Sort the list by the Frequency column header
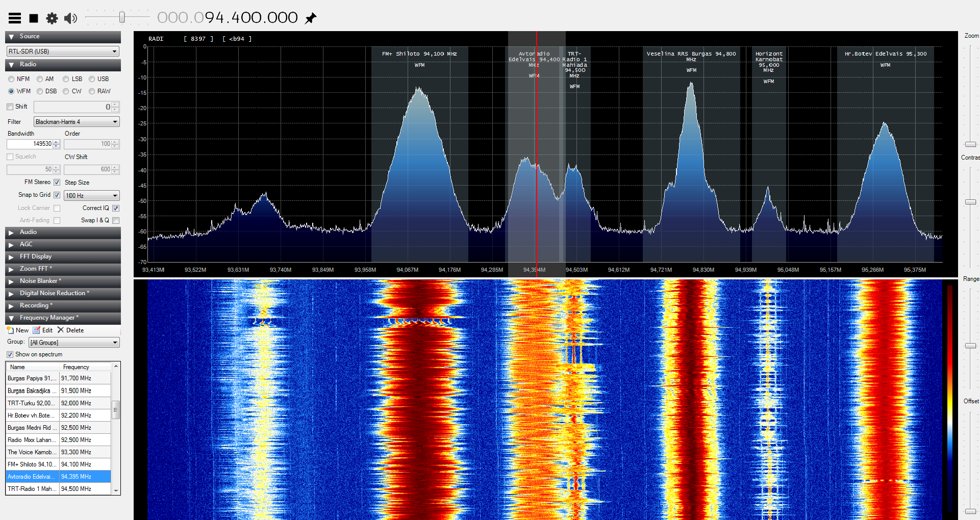 (x=85, y=367)
